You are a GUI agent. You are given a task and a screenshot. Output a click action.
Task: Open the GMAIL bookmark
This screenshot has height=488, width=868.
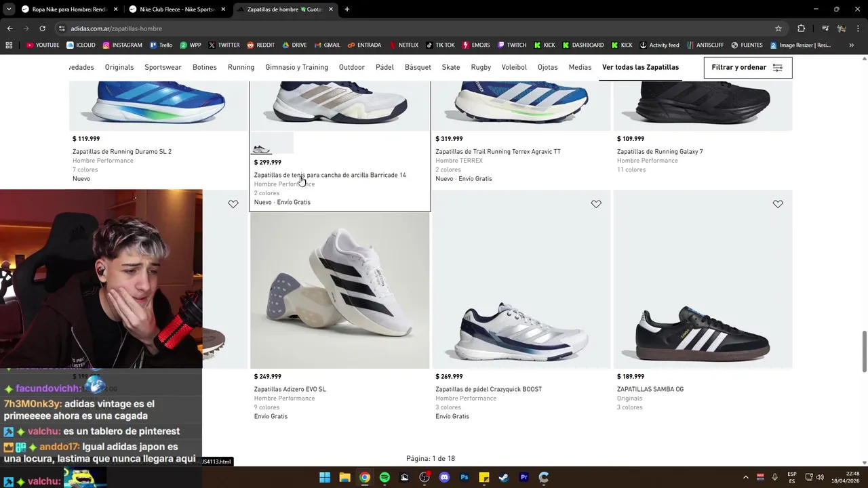pos(328,45)
